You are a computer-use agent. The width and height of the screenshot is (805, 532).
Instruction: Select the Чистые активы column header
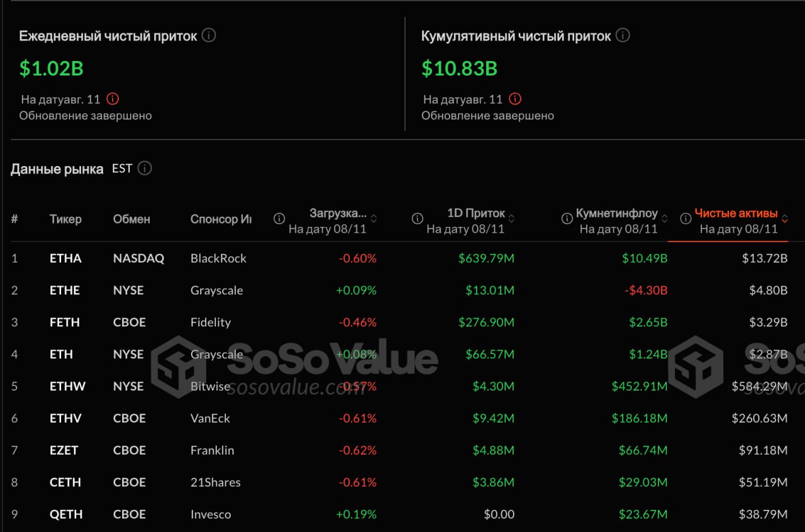pos(736,214)
